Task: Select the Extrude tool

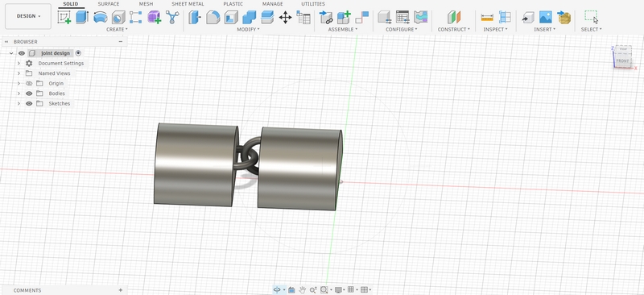Action: point(82,17)
